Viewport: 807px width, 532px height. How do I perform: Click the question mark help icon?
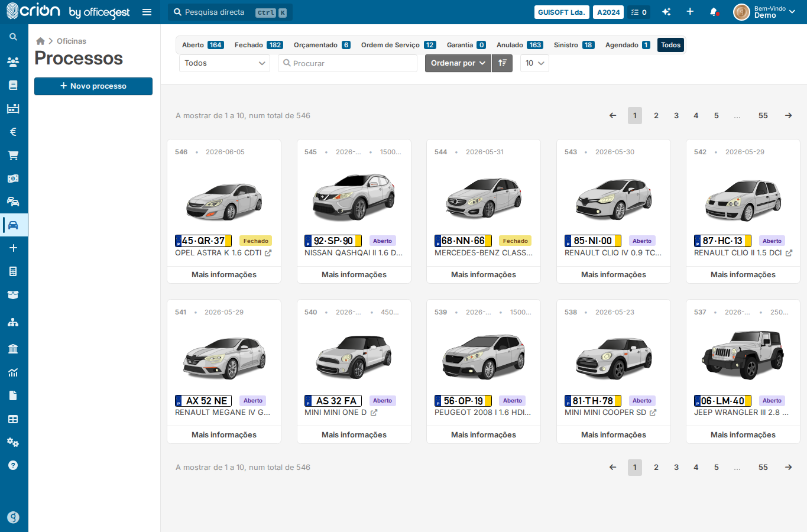pos(13,465)
